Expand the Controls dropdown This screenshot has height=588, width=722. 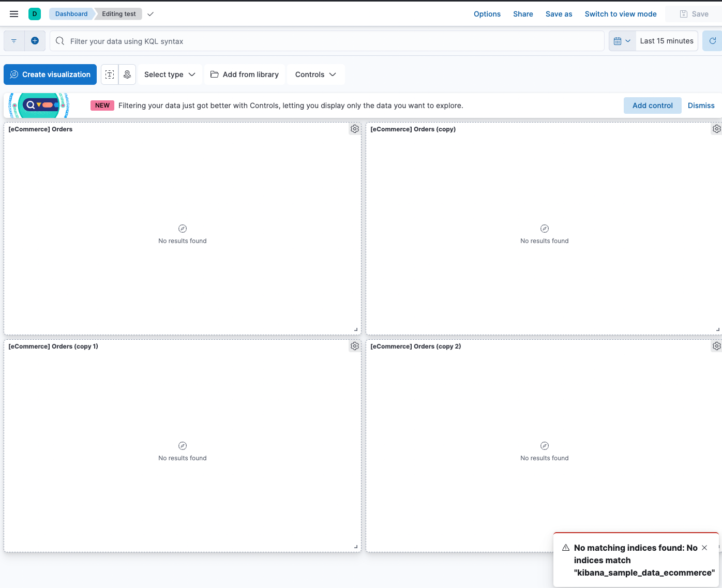click(315, 74)
